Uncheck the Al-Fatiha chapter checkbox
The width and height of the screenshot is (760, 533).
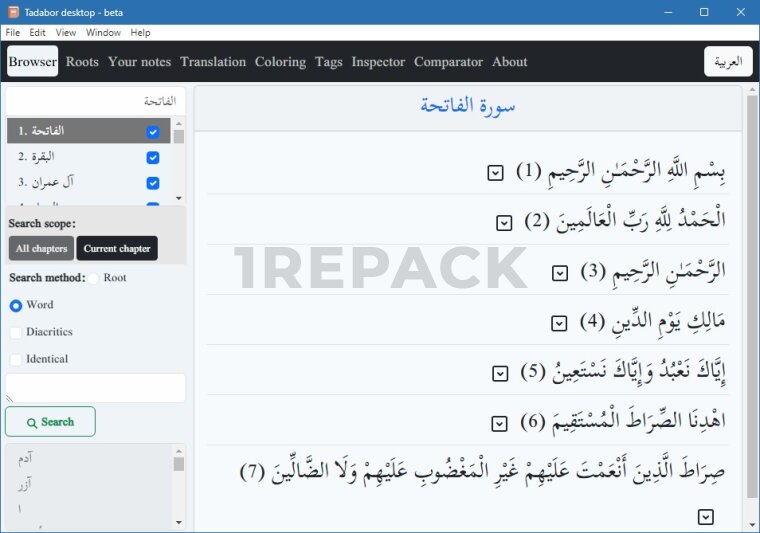[x=153, y=132]
